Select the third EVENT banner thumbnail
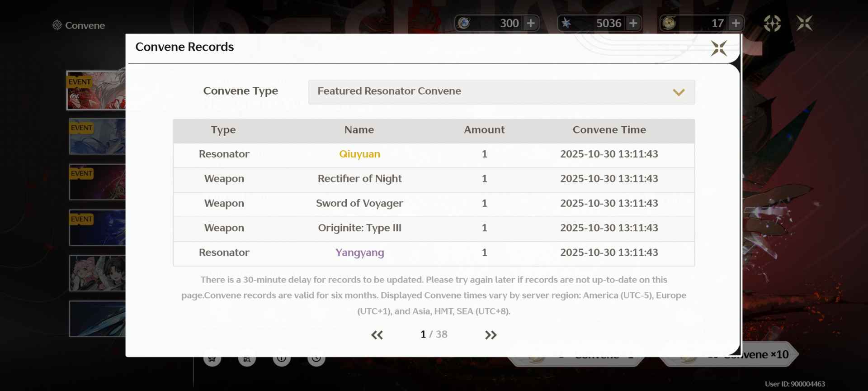868x391 pixels. click(97, 182)
